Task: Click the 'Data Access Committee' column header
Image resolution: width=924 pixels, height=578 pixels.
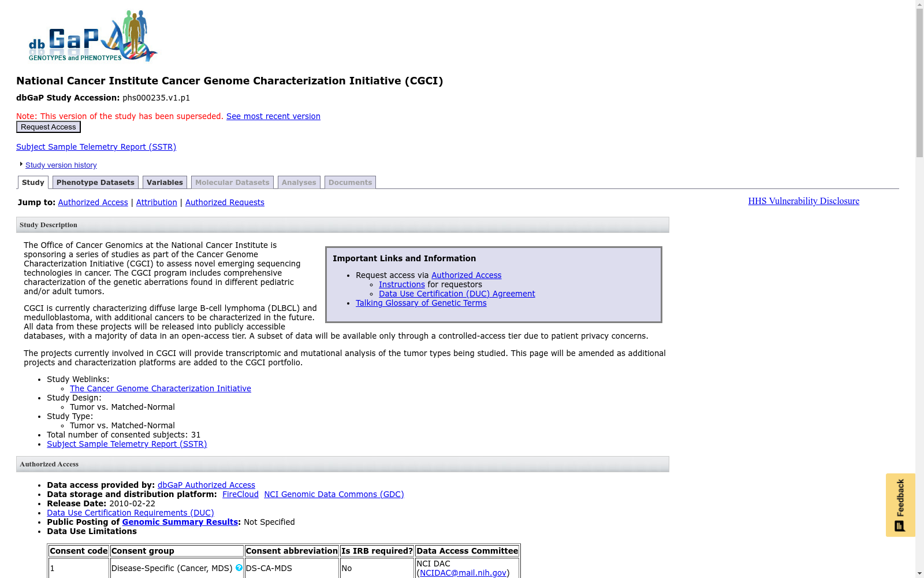Action: (x=467, y=551)
